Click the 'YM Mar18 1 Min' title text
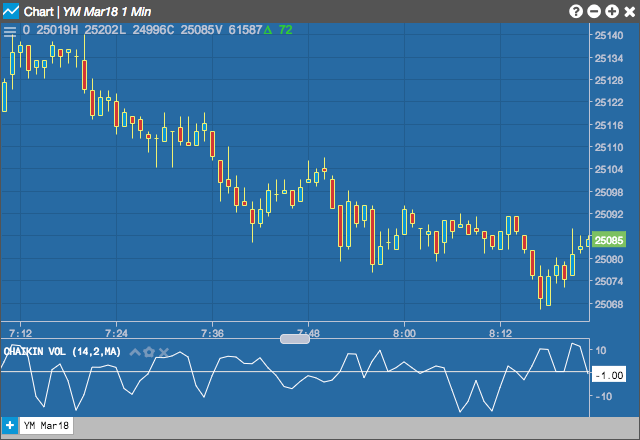 [x=107, y=12]
